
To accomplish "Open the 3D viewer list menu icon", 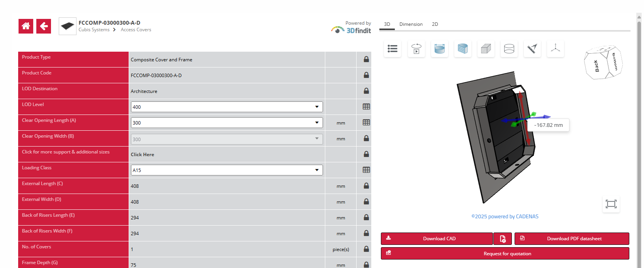I will coord(393,49).
